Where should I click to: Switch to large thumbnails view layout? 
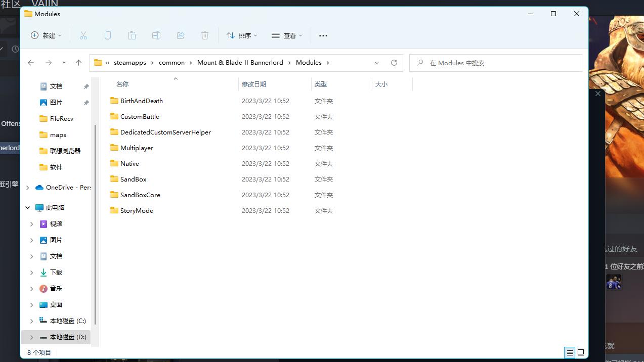[x=581, y=352]
